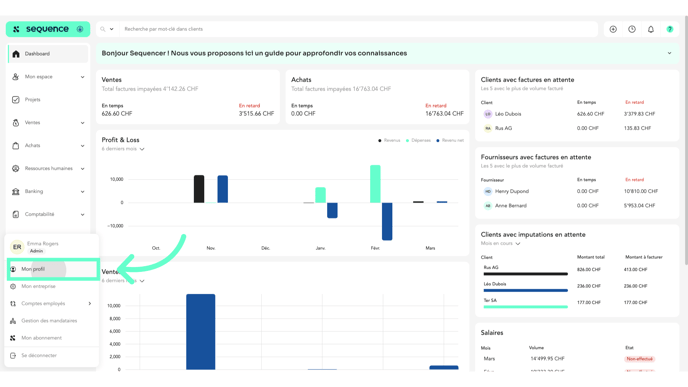Click the icon beside the sequence logo
688x387 pixels.
click(x=80, y=29)
